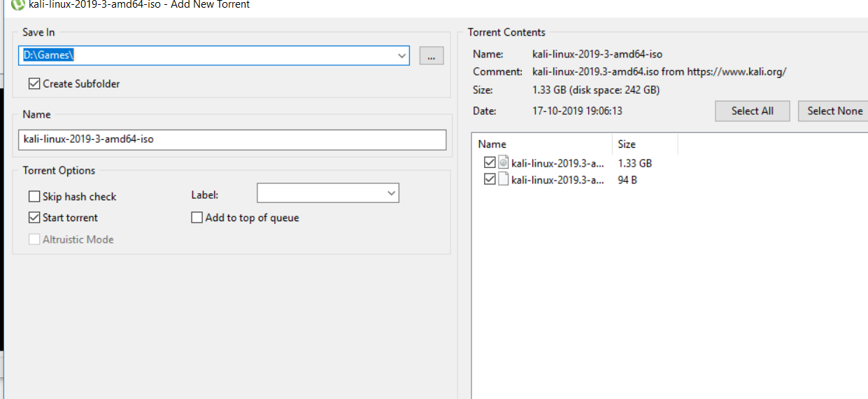The width and height of the screenshot is (868, 399).
Task: Uncheck the Create Subfolder checkbox
Action: (34, 84)
